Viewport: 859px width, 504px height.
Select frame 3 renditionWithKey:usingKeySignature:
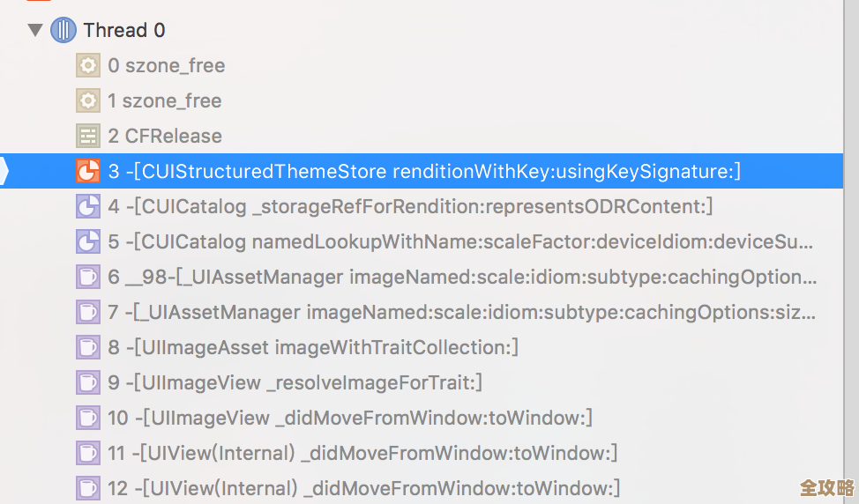[x=424, y=171]
